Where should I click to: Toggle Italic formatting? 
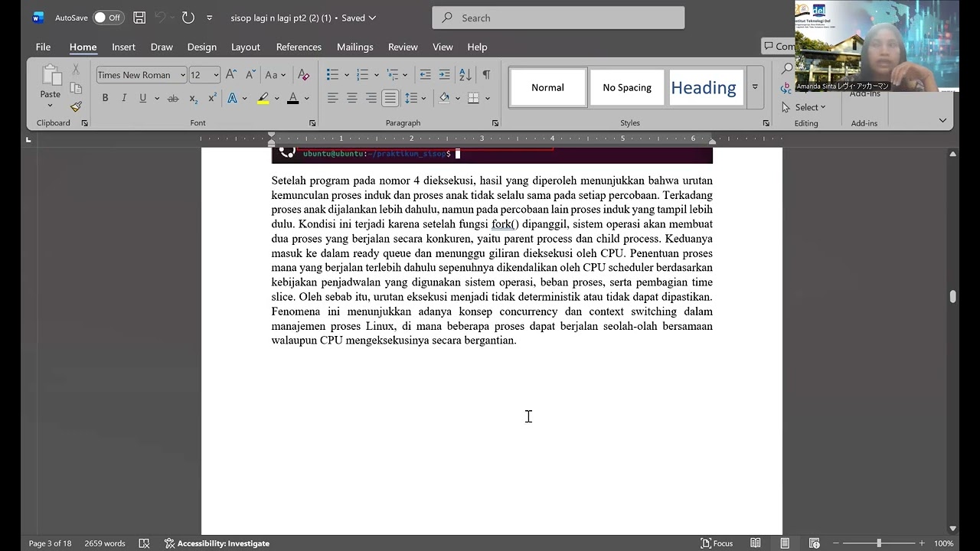click(x=124, y=98)
